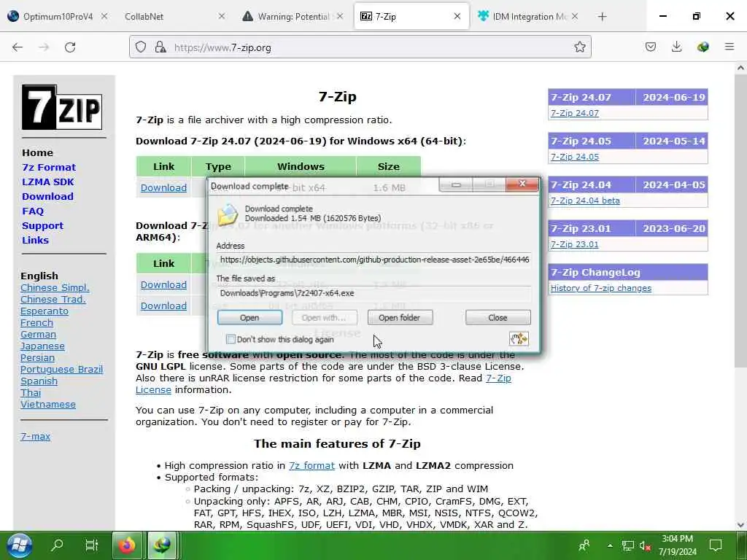Click the browser forward arrow

click(x=44, y=47)
